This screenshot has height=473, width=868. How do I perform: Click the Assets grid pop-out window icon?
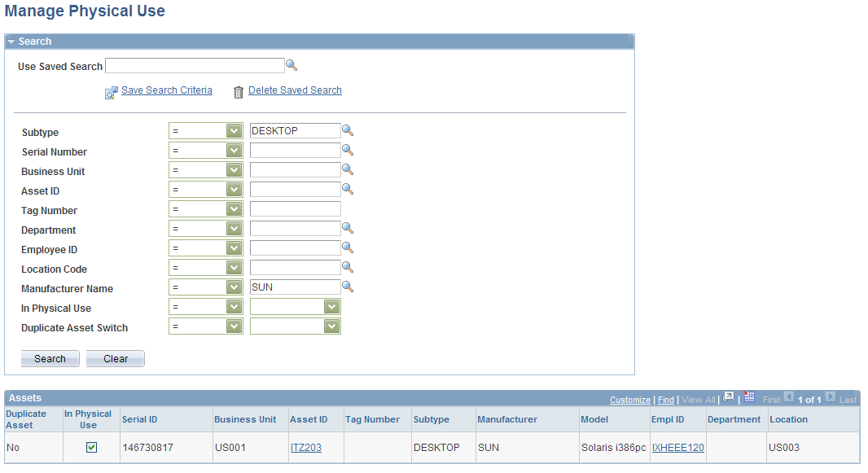pyautogui.click(x=729, y=396)
